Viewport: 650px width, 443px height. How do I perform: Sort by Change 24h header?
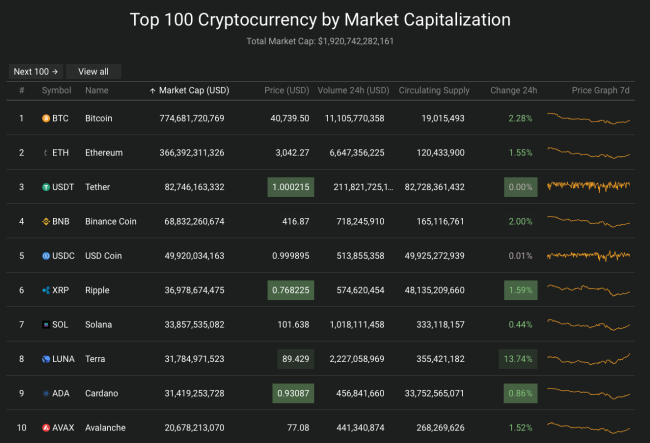click(x=514, y=90)
